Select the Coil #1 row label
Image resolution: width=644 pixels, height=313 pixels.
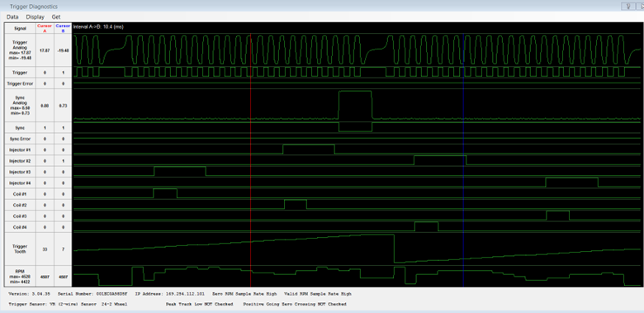coord(20,194)
